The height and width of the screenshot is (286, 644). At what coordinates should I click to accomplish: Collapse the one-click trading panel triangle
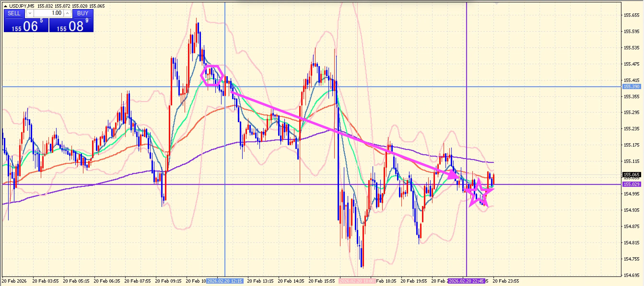tap(5, 6)
